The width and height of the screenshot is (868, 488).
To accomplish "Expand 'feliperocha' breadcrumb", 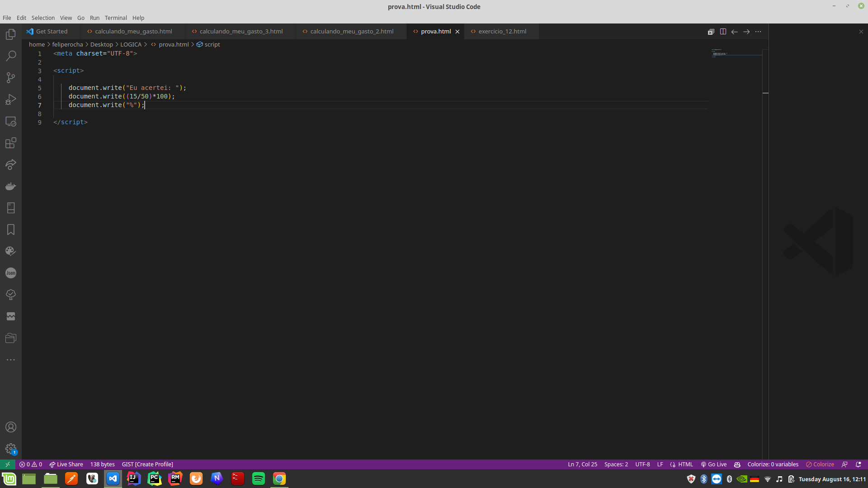I will pyautogui.click(x=67, y=44).
